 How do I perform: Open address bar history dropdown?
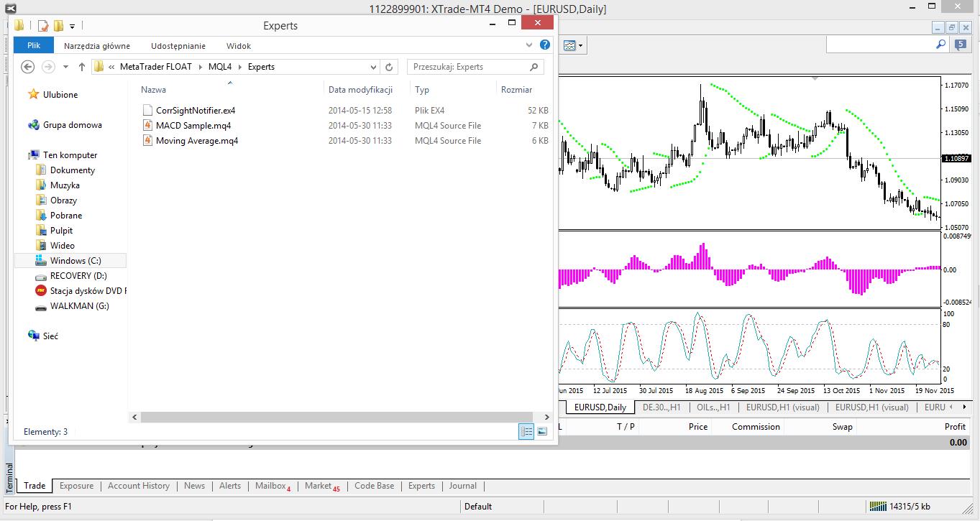373,67
